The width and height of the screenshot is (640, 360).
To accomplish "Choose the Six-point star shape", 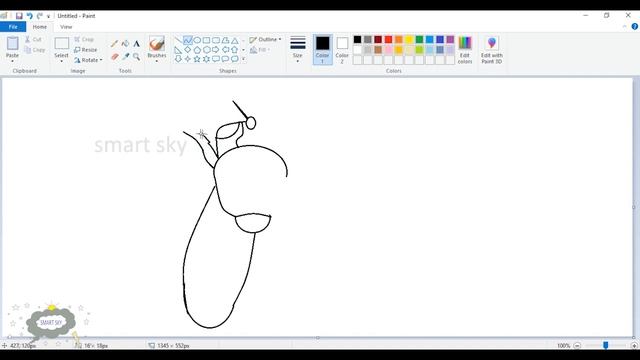I will (207, 59).
